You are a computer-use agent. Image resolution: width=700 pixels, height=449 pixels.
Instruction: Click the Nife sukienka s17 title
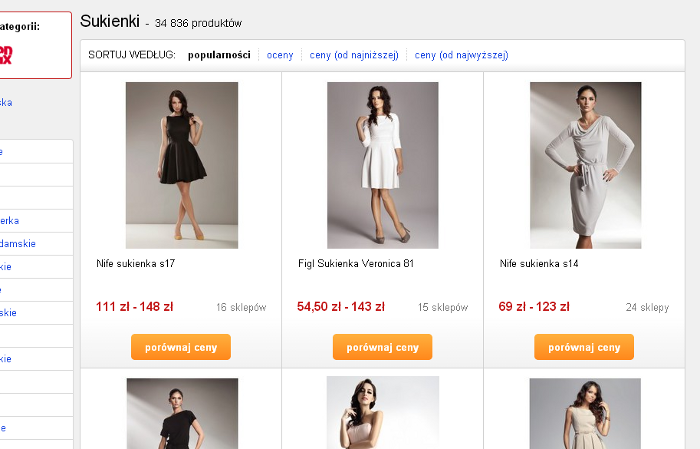coord(136,264)
